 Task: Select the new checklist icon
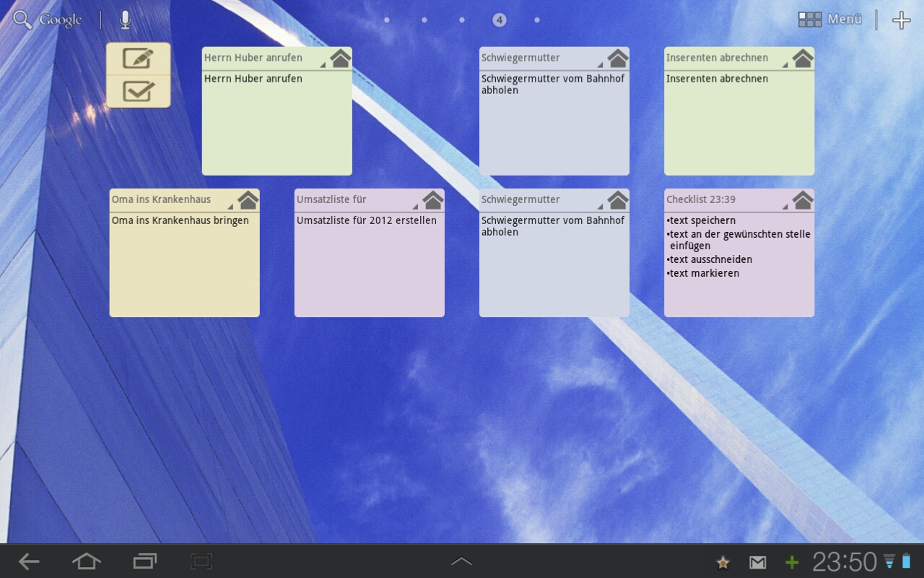point(138,91)
